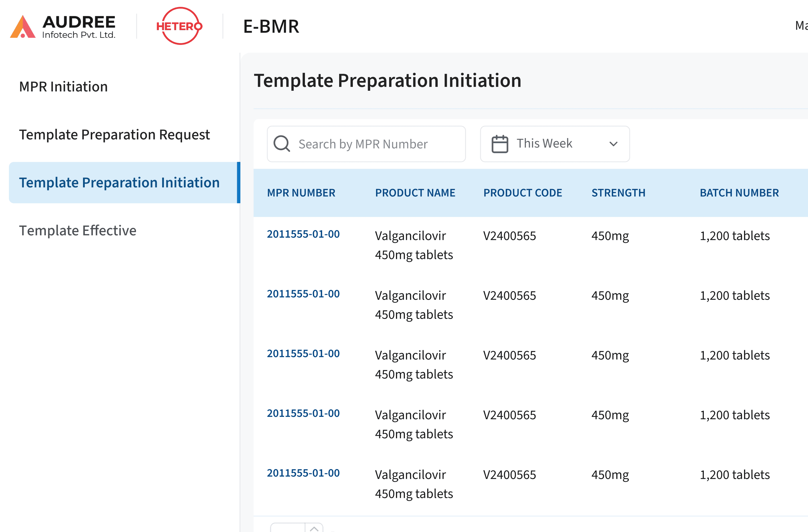Open second row MPR number link
This screenshot has width=808, height=532.
tap(303, 294)
